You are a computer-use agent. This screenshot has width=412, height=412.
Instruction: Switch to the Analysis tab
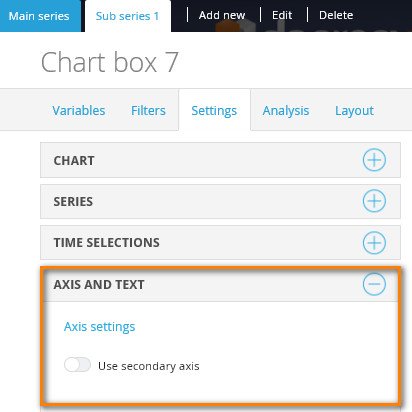pos(286,111)
